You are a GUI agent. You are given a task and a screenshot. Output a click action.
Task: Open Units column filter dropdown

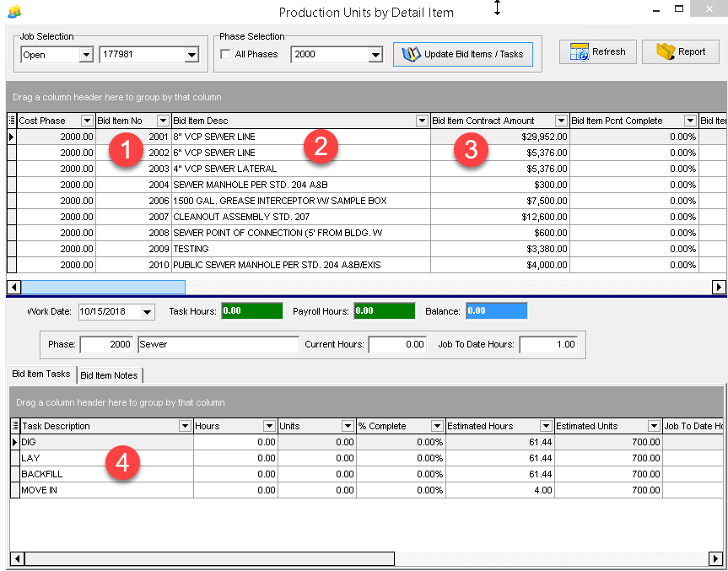[348, 426]
